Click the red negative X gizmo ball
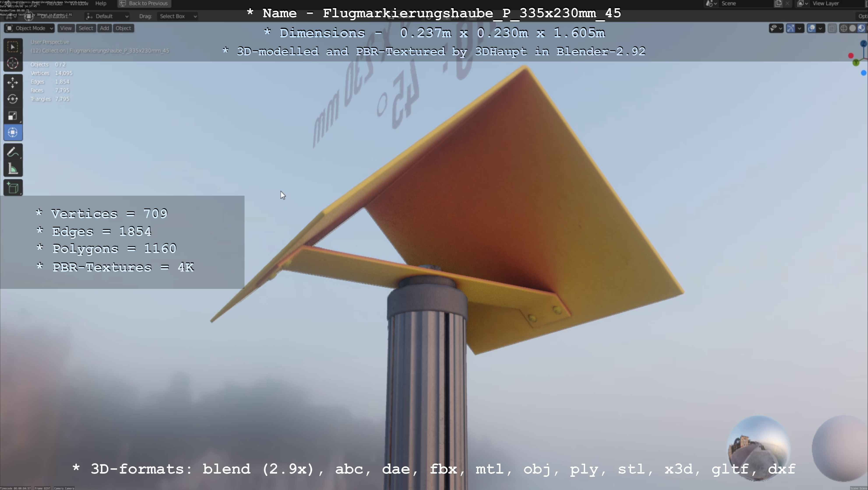Viewport: 868px width, 490px height. [x=851, y=56]
